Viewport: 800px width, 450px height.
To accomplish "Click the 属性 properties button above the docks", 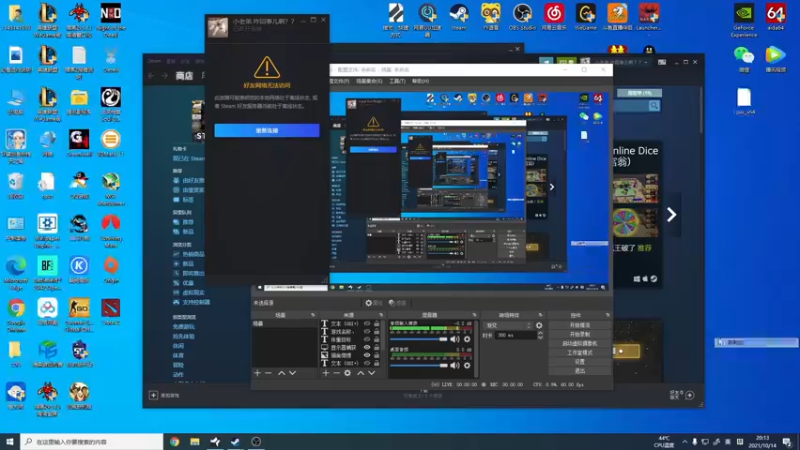I will [373, 303].
